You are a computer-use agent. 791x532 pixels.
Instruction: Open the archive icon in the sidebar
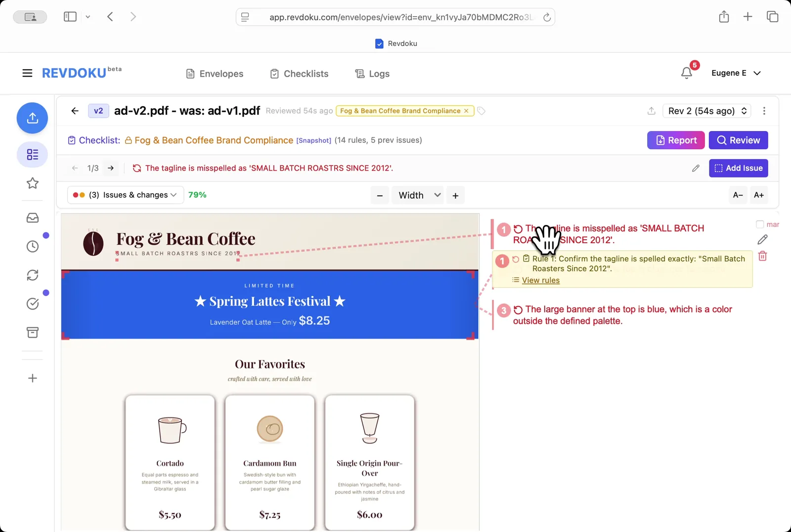tap(33, 333)
